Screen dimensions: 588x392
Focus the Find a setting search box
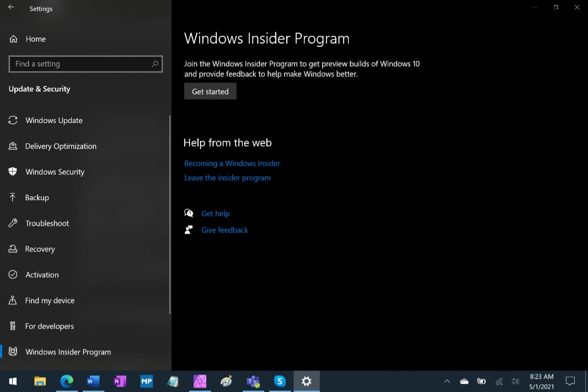click(x=80, y=64)
